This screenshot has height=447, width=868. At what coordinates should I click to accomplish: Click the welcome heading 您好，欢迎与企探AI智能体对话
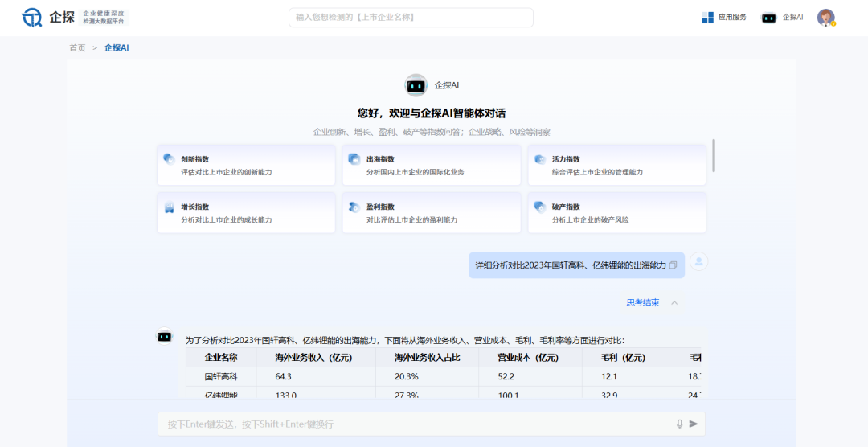pos(432,113)
